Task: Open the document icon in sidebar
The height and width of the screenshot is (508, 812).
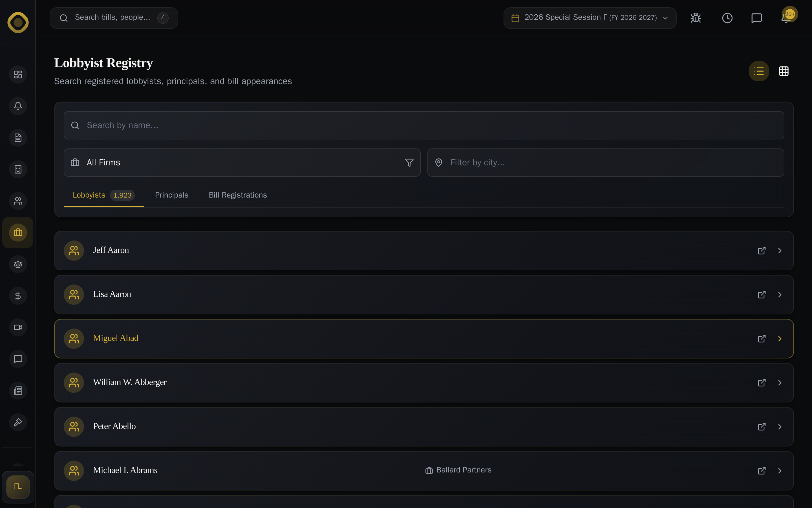Action: click(18, 138)
